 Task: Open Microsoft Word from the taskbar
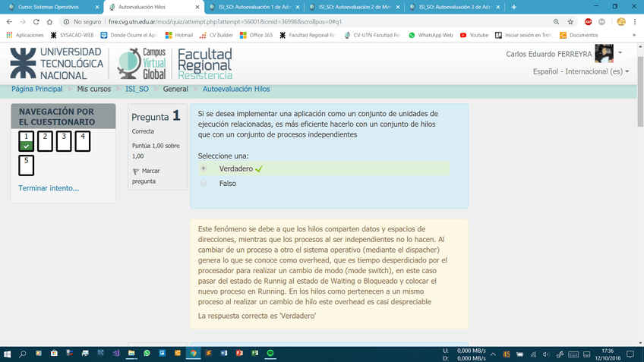pyautogui.click(x=224, y=354)
